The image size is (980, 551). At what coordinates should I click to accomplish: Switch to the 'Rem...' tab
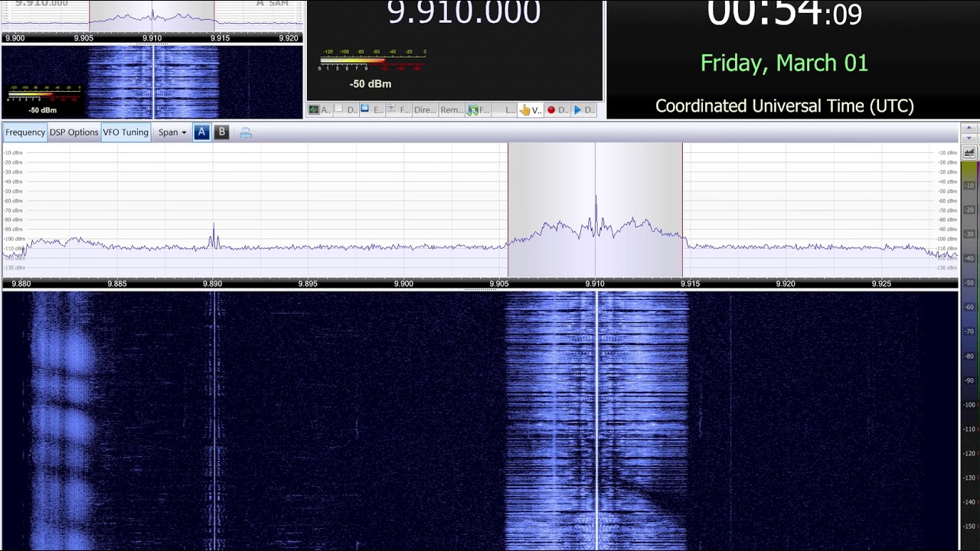(452, 110)
